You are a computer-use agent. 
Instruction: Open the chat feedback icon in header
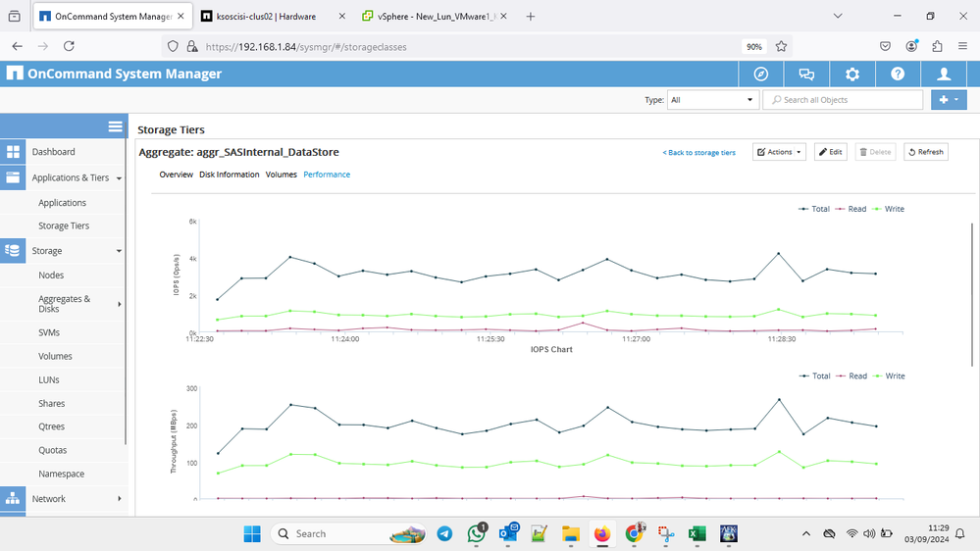pos(806,75)
